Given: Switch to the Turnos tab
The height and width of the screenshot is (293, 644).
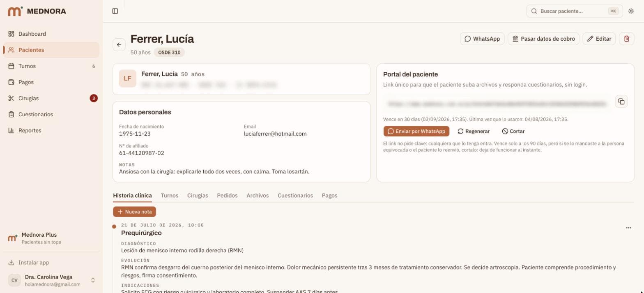Looking at the screenshot, I should coord(170,196).
